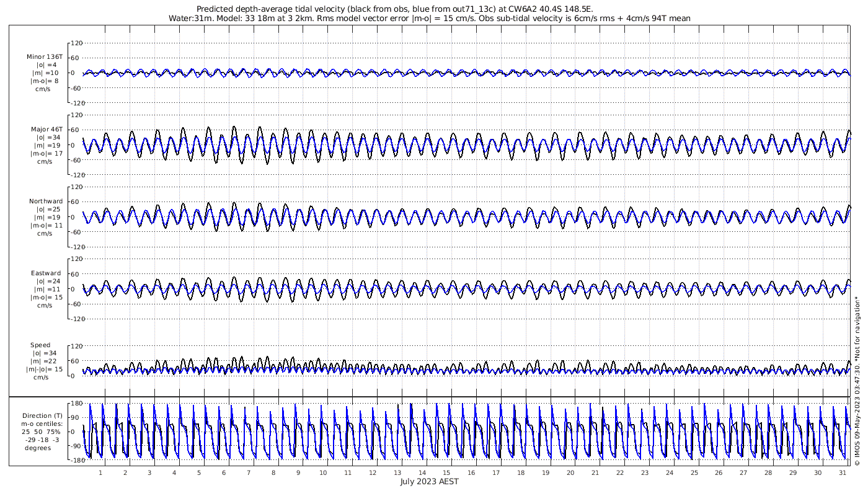Click the 'm-o centiles:' text

pos(42,423)
